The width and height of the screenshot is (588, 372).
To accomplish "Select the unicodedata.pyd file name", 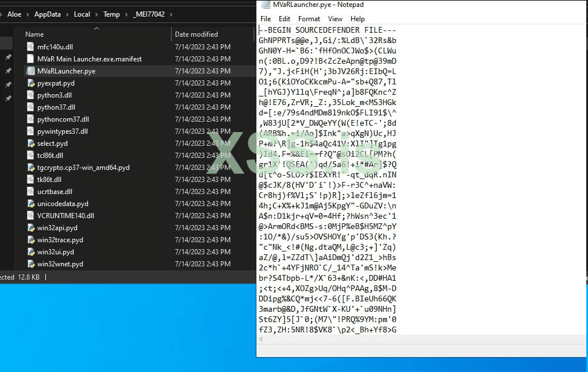I will (63, 203).
